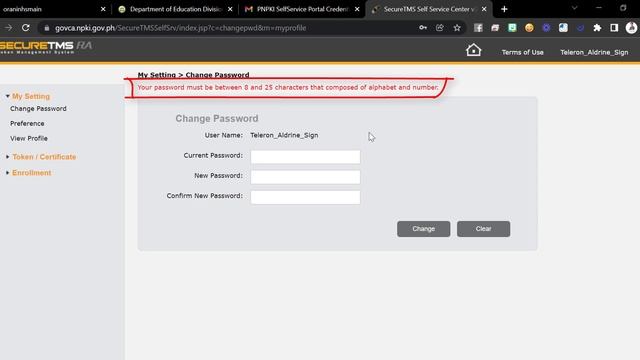
Task: Switch to the Department of Education tab
Action: click(x=176, y=9)
